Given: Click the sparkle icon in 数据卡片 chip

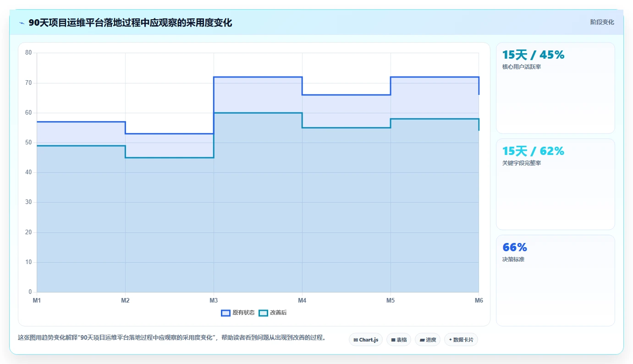Looking at the screenshot, I should (451, 340).
